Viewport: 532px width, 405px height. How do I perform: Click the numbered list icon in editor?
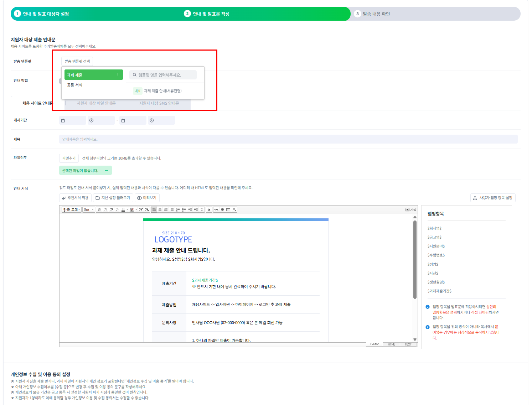pyautogui.click(x=178, y=210)
